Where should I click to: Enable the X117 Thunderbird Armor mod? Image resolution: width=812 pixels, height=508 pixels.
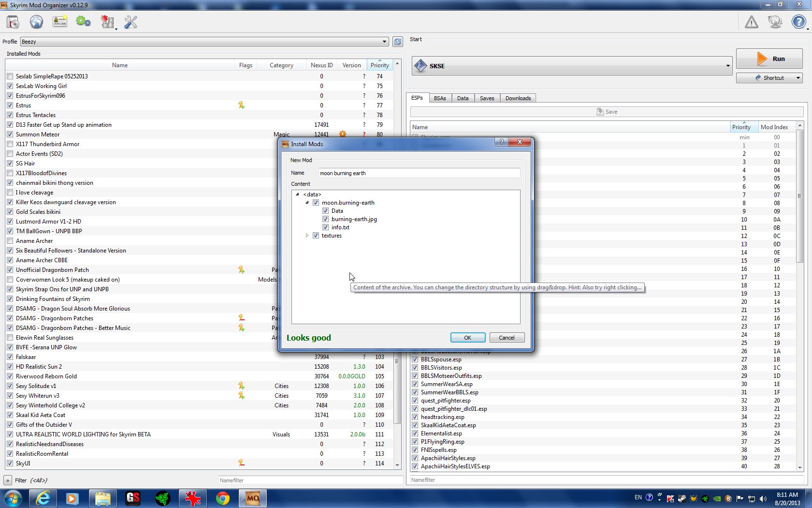[x=10, y=144]
